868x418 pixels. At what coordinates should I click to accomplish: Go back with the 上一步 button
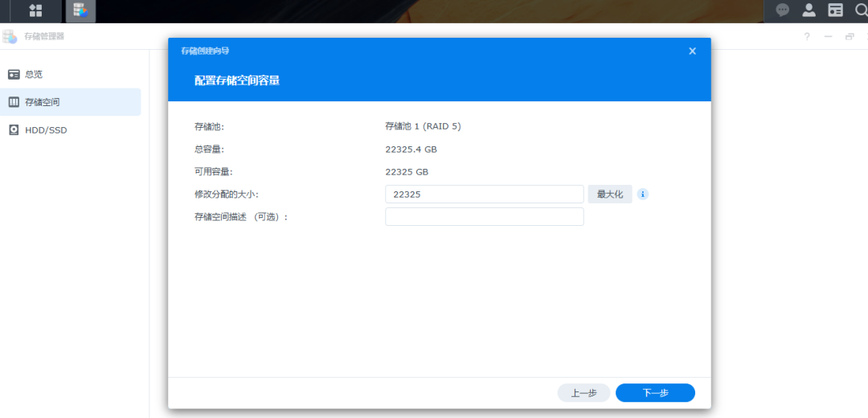click(x=583, y=393)
